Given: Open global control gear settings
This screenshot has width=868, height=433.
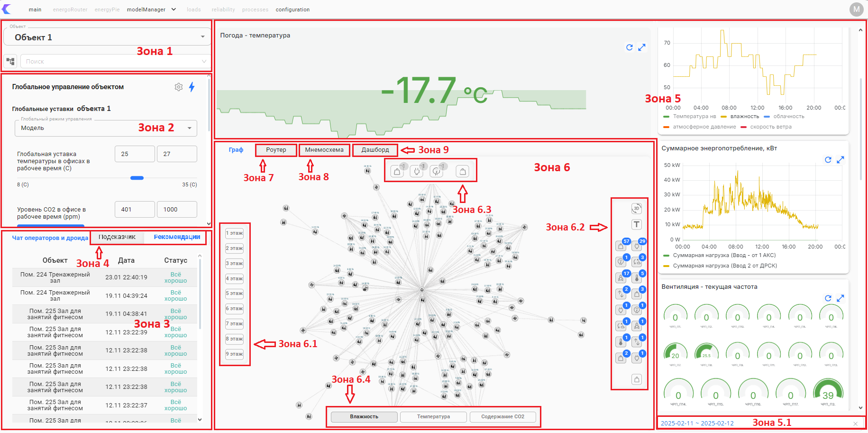Looking at the screenshot, I should (x=179, y=87).
